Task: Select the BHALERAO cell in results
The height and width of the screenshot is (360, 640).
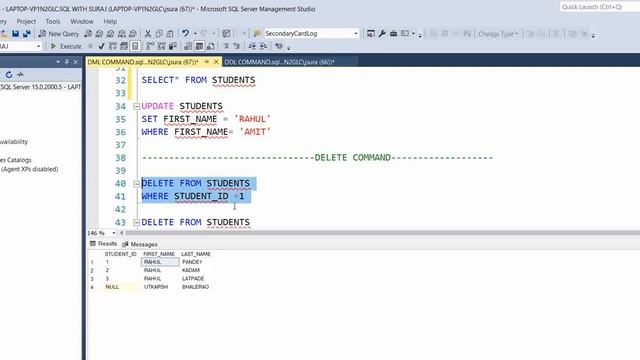Action: (x=196, y=287)
